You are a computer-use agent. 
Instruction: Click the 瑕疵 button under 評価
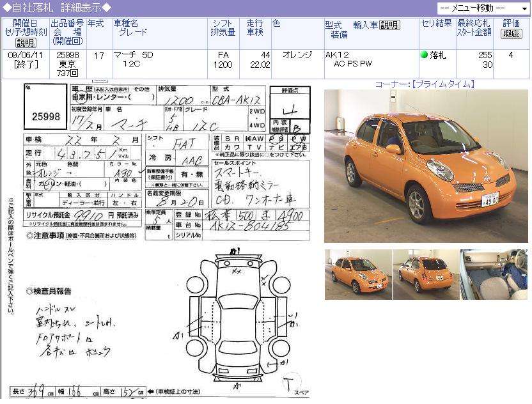[511, 34]
